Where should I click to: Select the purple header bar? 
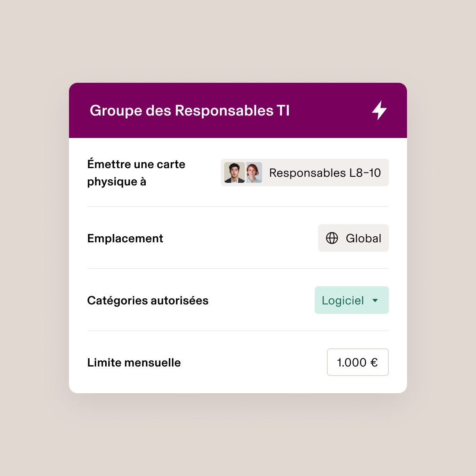pos(238,110)
